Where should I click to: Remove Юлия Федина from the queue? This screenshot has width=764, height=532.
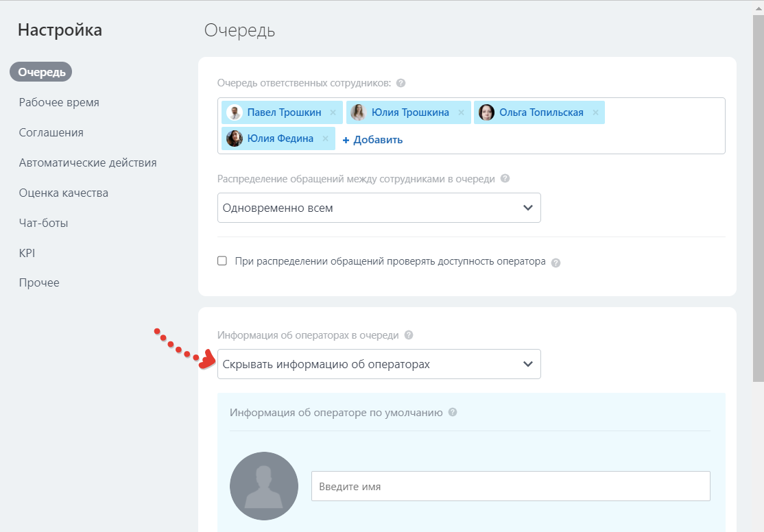pos(325,139)
